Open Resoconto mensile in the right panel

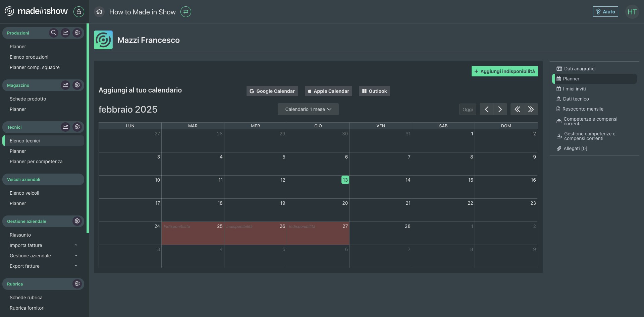click(x=583, y=109)
